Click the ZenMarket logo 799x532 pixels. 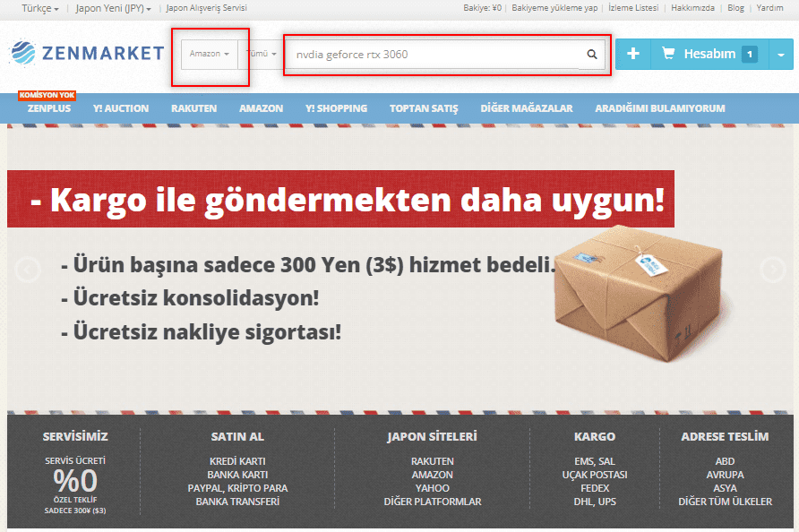(87, 53)
